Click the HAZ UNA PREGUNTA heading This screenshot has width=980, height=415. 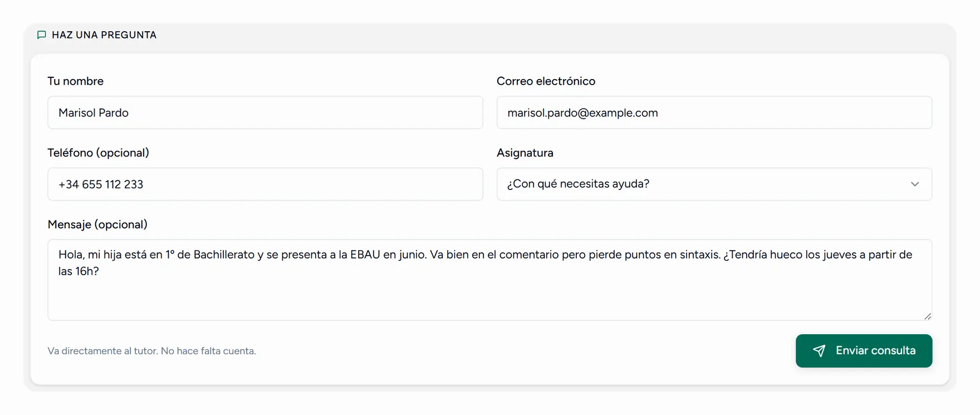point(104,35)
